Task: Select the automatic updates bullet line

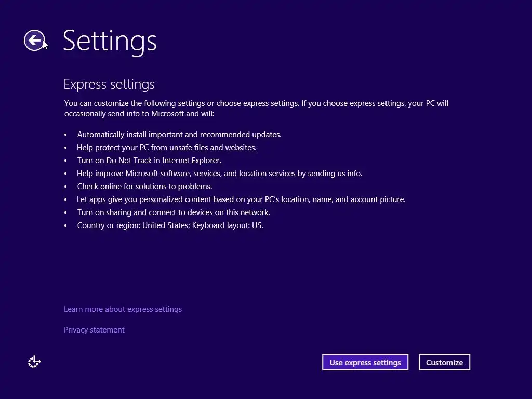Action: tap(179, 135)
